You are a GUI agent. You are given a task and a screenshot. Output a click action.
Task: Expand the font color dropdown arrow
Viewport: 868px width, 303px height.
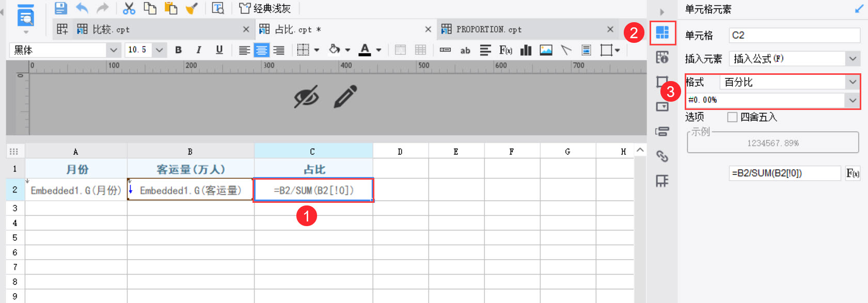pos(378,50)
